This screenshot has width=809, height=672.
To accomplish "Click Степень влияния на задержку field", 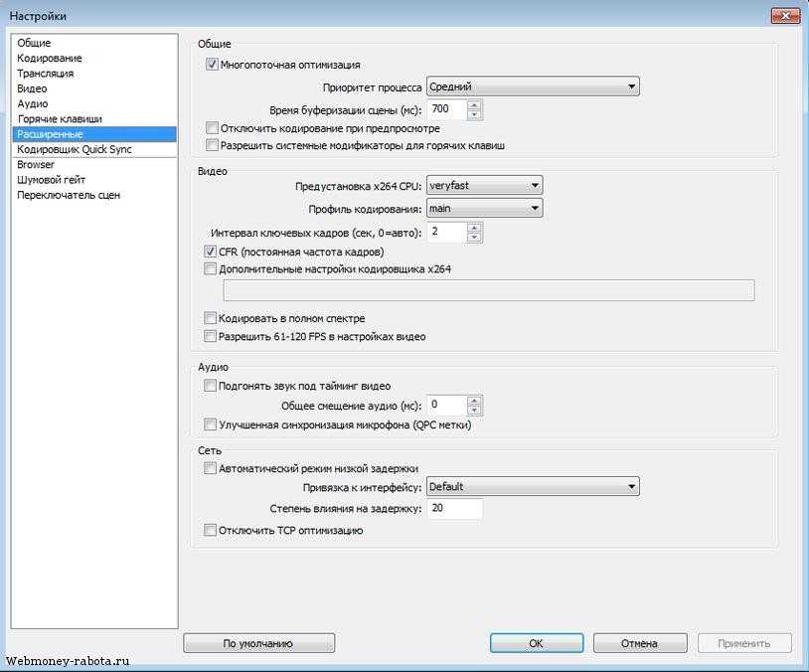I will pos(455,508).
